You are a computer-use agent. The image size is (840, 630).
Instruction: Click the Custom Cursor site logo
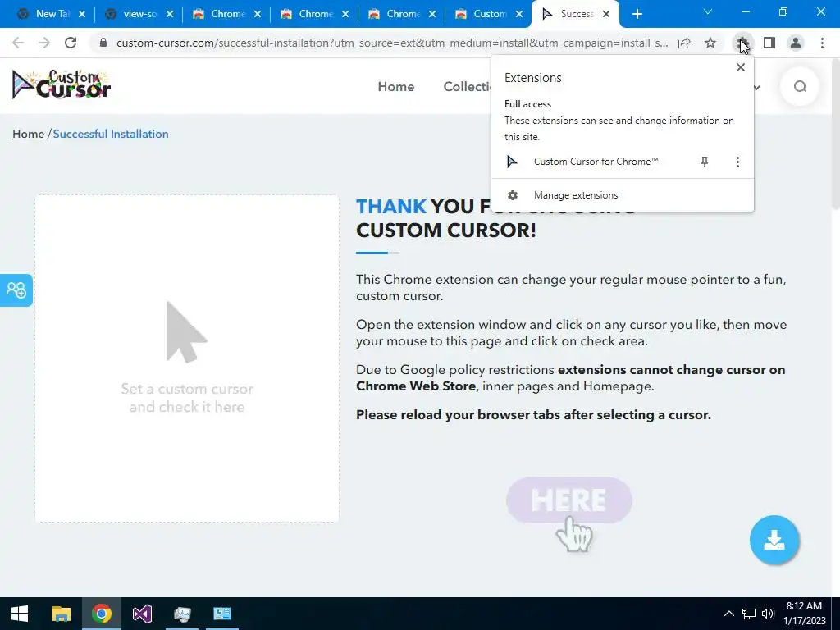click(x=61, y=85)
